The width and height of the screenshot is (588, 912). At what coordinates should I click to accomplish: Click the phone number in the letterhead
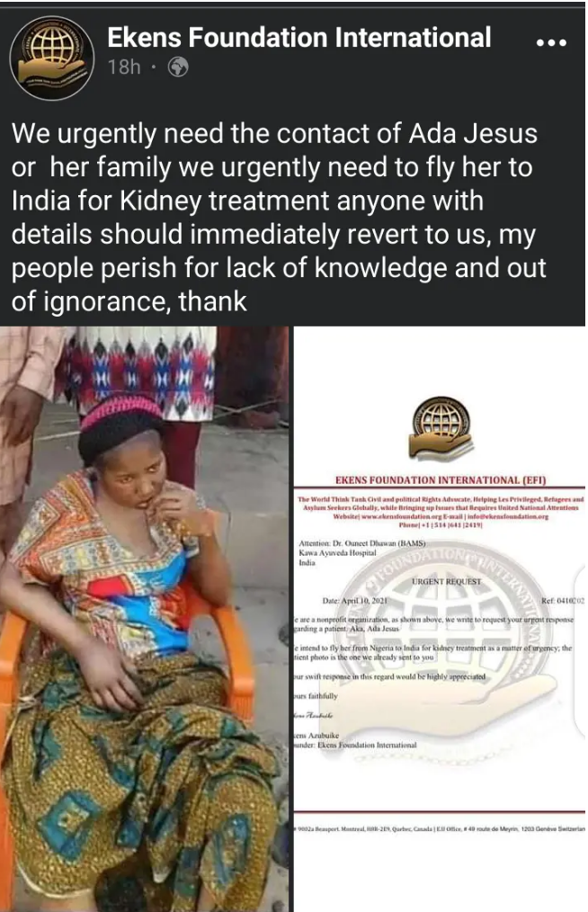[x=441, y=524]
